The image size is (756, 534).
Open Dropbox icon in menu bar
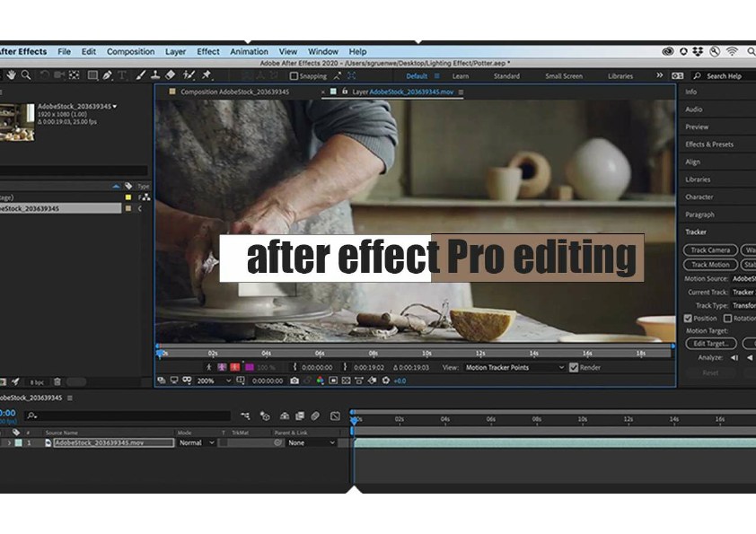coord(698,51)
